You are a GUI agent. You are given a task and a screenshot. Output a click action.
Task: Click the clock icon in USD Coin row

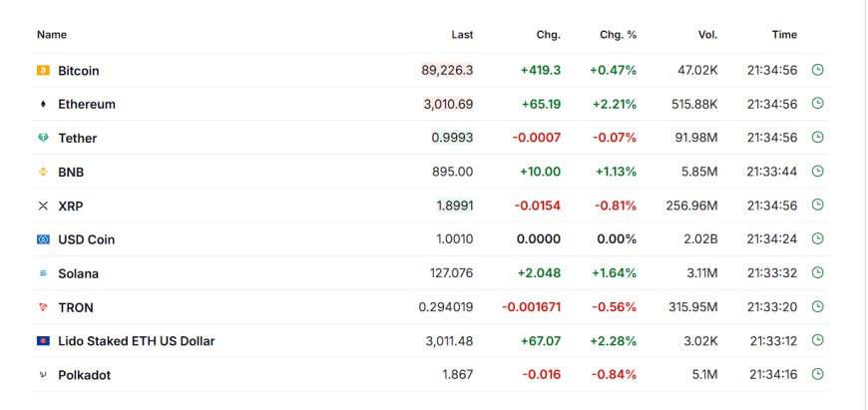pyautogui.click(x=818, y=238)
